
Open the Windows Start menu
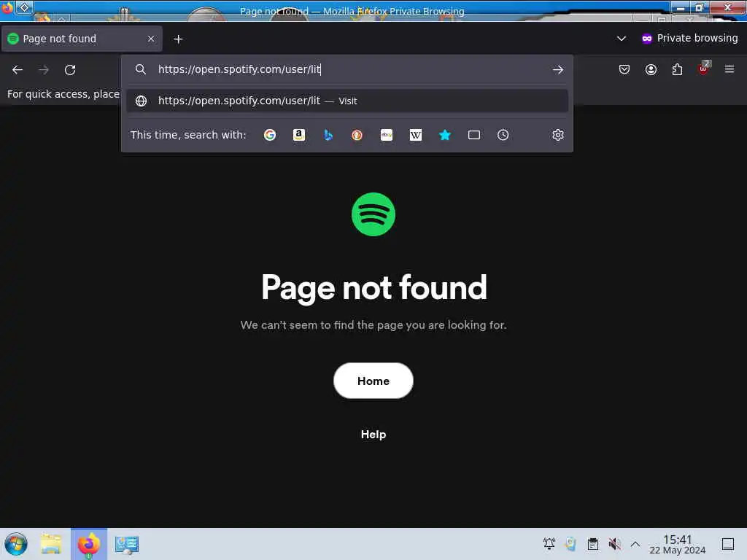coord(16,544)
